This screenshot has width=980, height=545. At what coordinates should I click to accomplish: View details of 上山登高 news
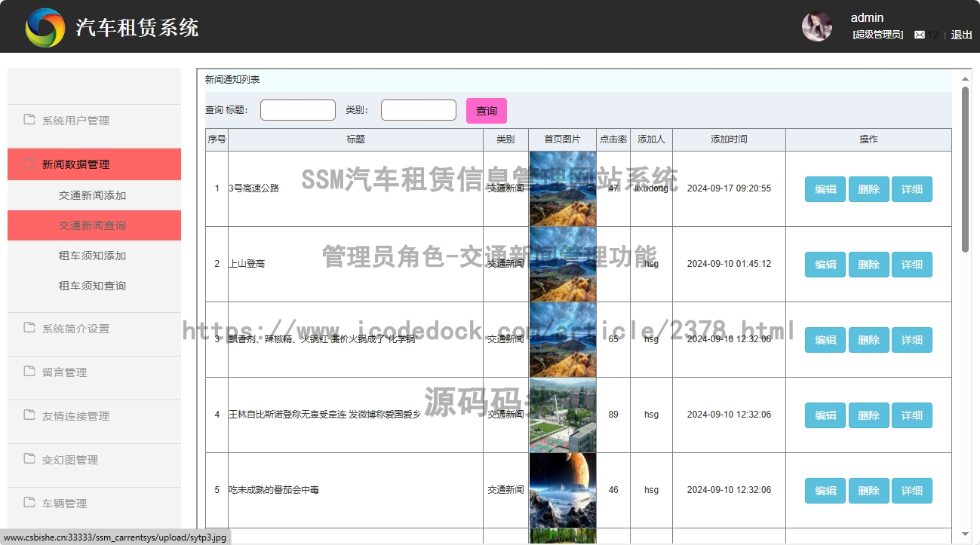[912, 265]
